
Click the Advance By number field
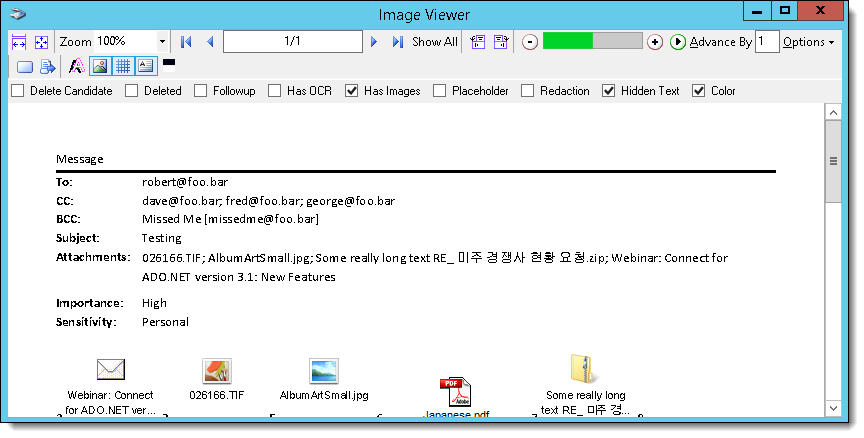tap(767, 42)
